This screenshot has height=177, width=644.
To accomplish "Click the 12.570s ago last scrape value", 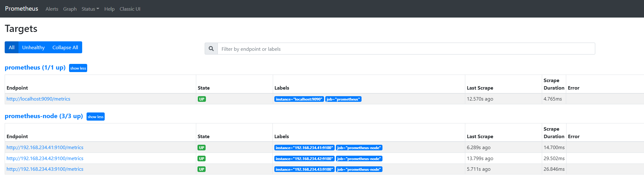I will tap(480, 99).
